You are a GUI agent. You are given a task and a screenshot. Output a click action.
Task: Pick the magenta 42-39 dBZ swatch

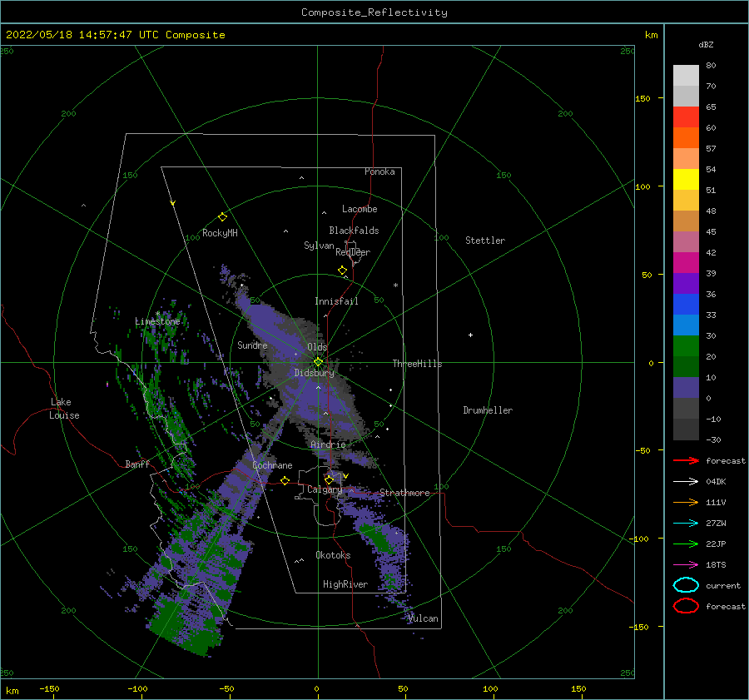click(x=686, y=262)
